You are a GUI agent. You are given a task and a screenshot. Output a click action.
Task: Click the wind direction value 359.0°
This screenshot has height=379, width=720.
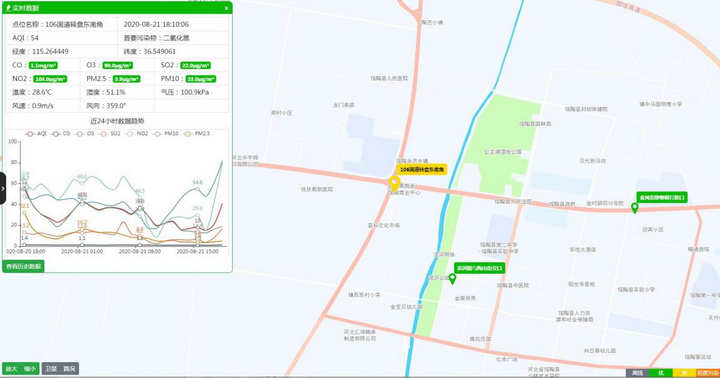[x=116, y=106]
